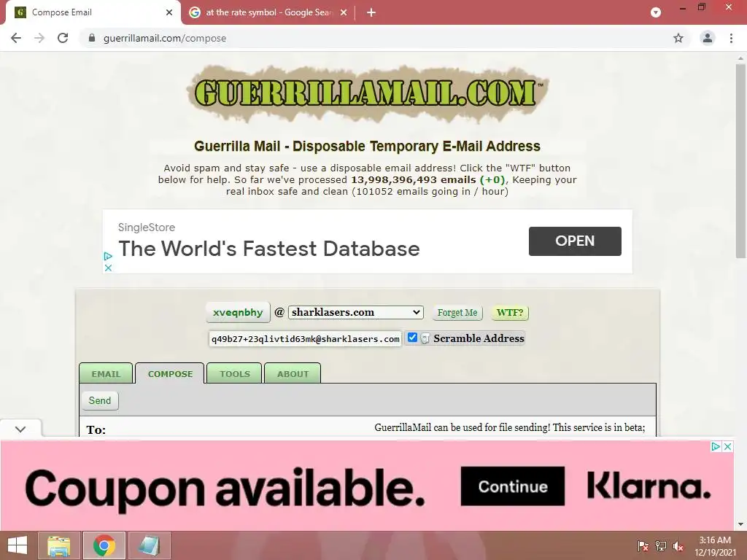Click the 'Coupon available.' ad text
The height and width of the screenshot is (560, 747).
(x=225, y=489)
